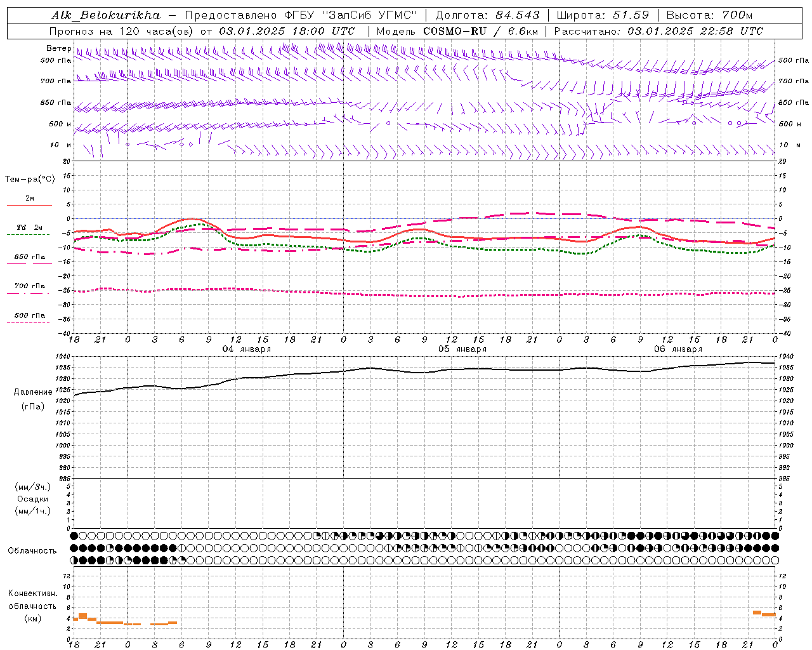Viewport: 812px width, 650px height.
Task: Click the left '850 гПа' wind level label
Action: tap(56, 102)
